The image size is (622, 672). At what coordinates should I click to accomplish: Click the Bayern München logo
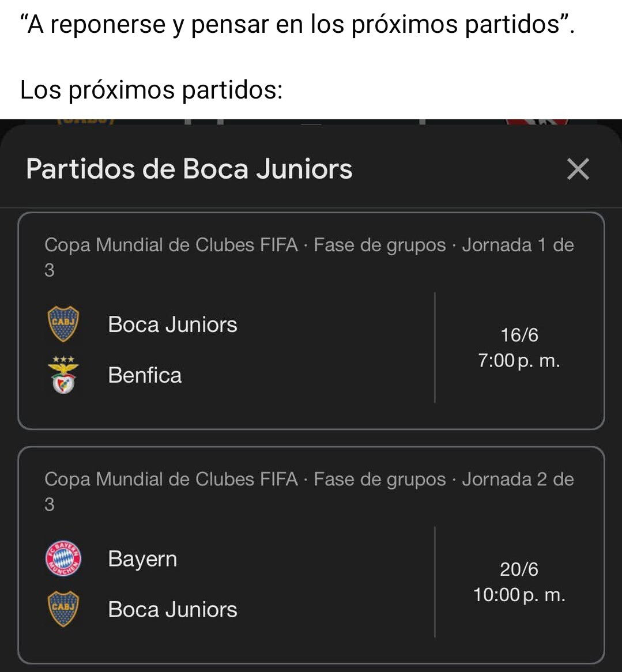pyautogui.click(x=63, y=558)
